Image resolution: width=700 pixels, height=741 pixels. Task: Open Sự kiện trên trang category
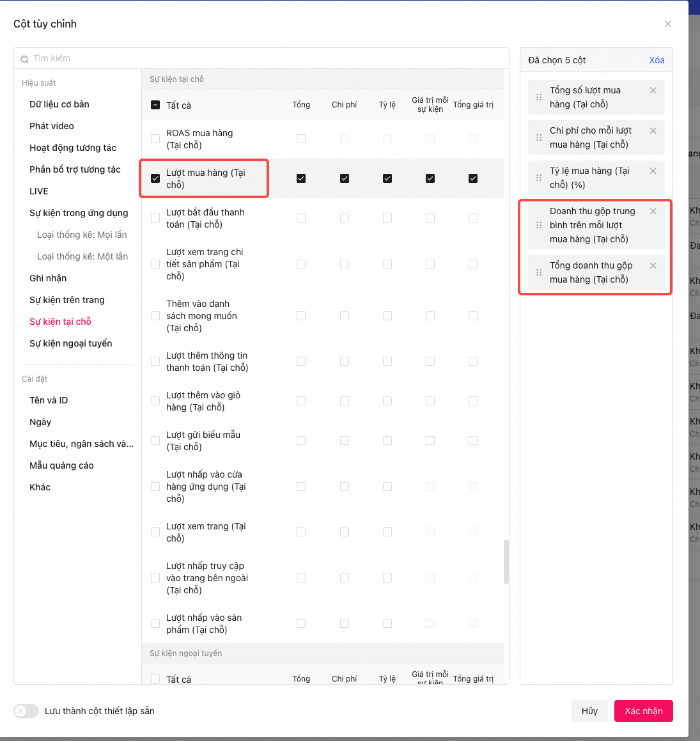click(66, 300)
